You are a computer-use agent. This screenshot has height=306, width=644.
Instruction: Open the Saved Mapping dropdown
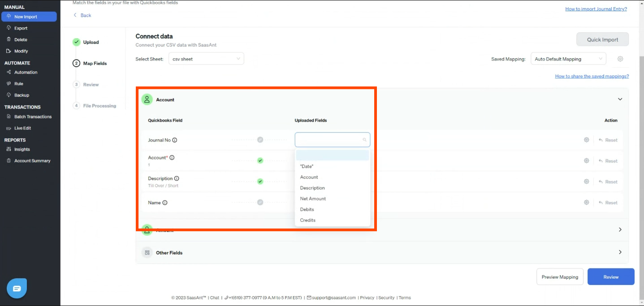pyautogui.click(x=568, y=59)
